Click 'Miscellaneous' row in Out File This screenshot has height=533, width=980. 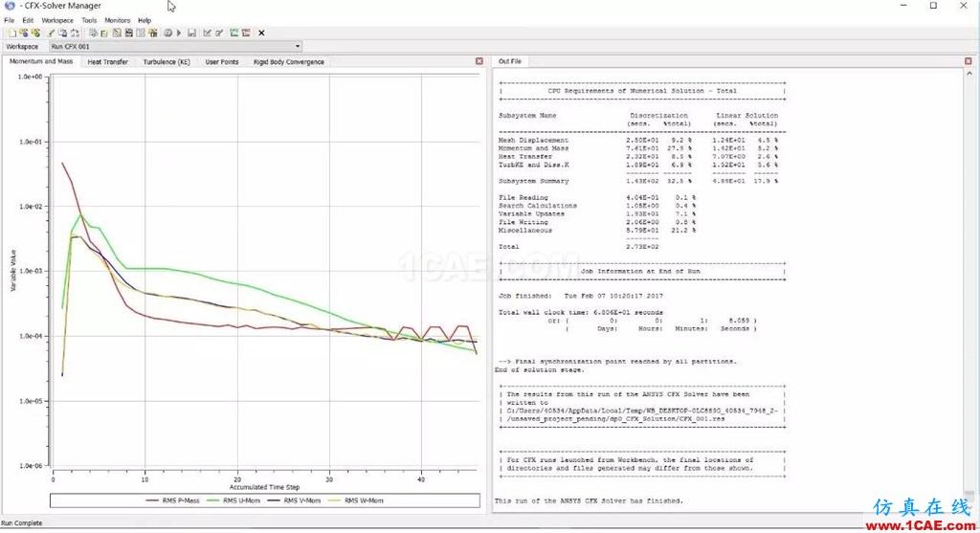click(x=597, y=230)
